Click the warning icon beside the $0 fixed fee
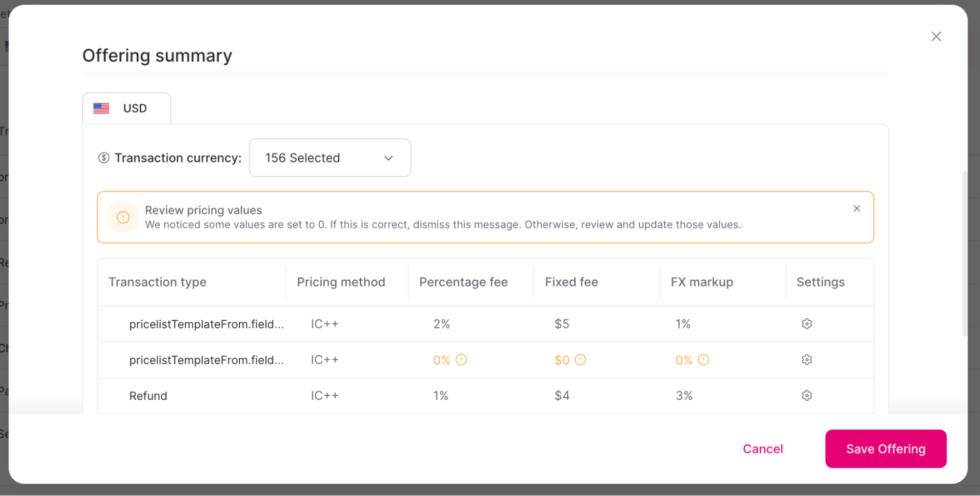This screenshot has height=496, width=980. click(x=580, y=360)
